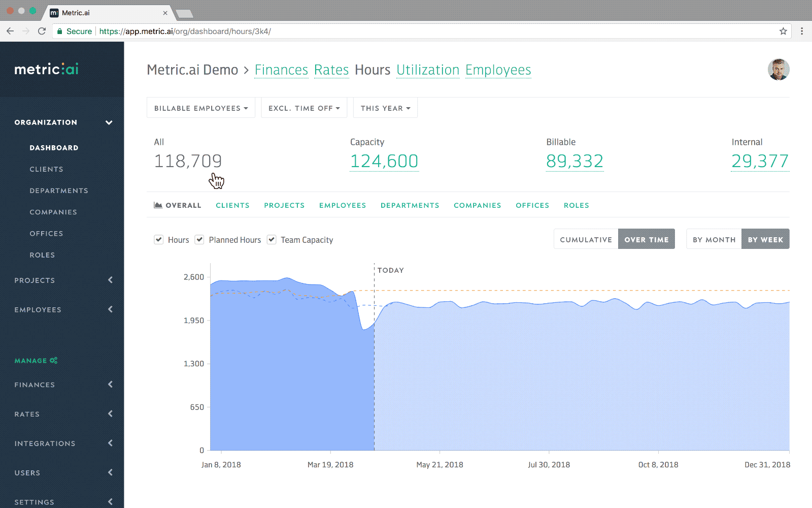Go to the Finances header link

(281, 70)
